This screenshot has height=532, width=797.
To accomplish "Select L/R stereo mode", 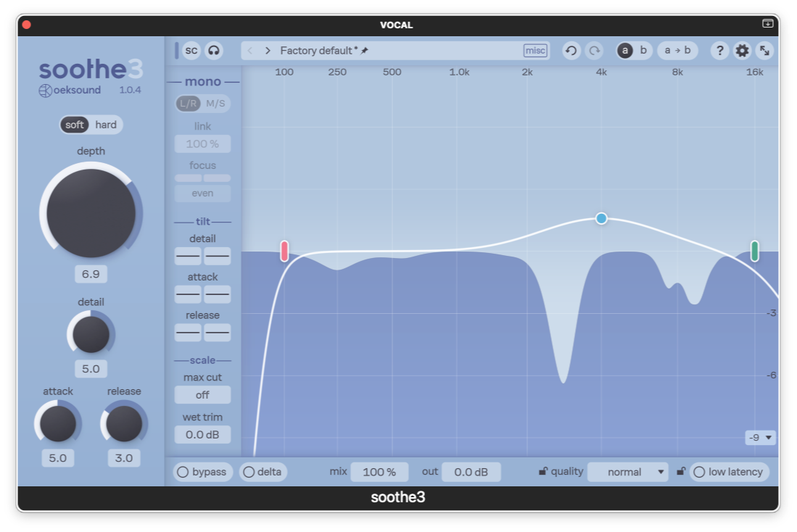I will click(188, 104).
